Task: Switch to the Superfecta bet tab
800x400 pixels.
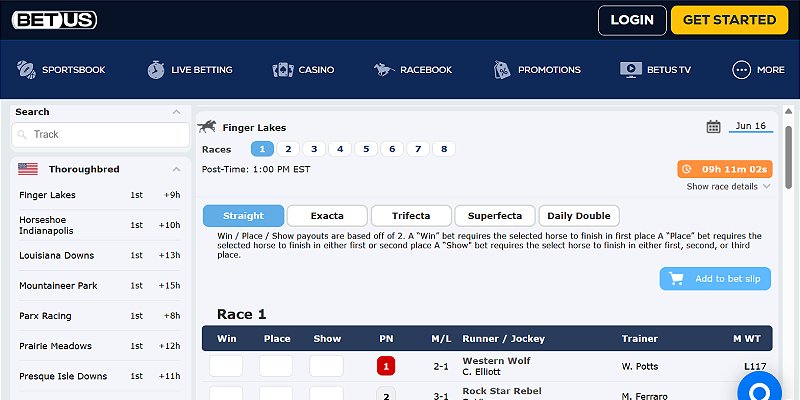Action: 495,216
